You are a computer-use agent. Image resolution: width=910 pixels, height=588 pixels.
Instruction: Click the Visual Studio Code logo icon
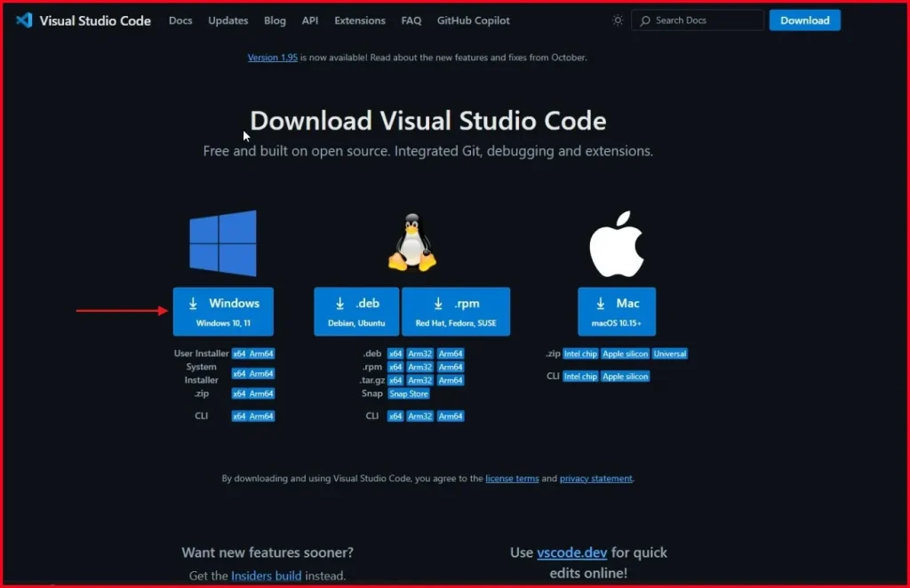tap(24, 20)
